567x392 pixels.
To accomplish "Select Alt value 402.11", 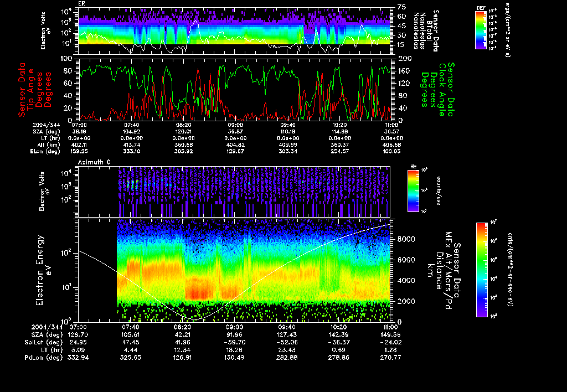I will [x=79, y=145].
